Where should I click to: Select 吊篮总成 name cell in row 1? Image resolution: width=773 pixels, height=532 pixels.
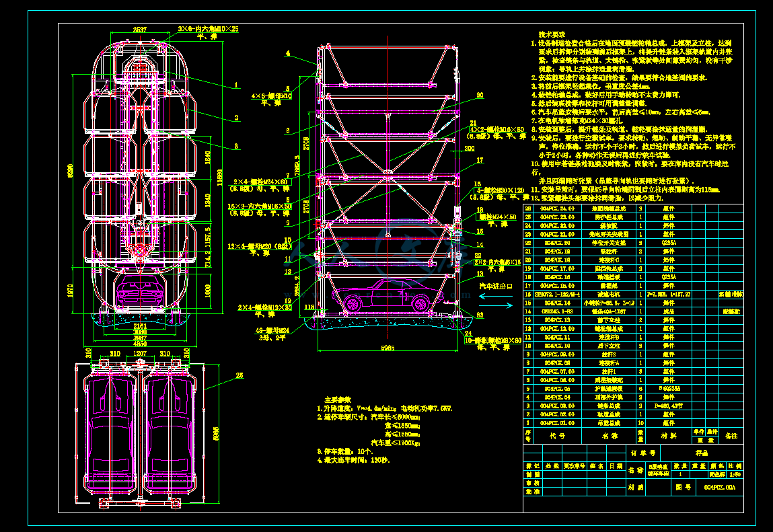[x=610, y=423]
